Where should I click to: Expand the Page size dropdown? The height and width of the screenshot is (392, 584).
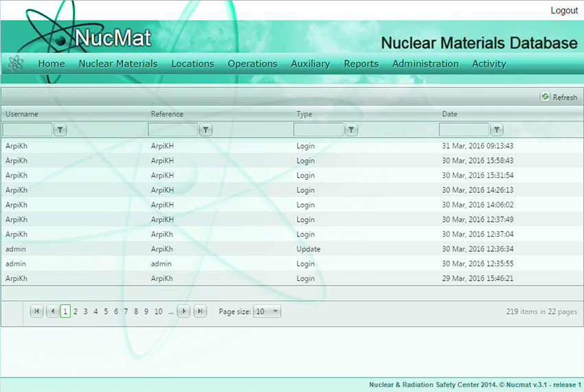[x=275, y=312]
